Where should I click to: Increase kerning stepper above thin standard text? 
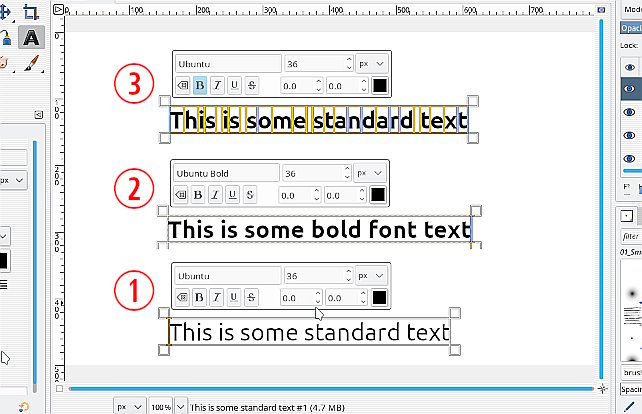318,293
